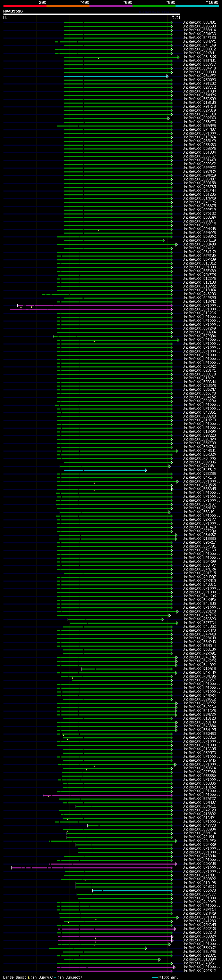The width and height of the screenshot is (222, 980).
Task: Open the UniRef100_Q84VF2 hit label
Action: pyautogui.click(x=199, y=76)
